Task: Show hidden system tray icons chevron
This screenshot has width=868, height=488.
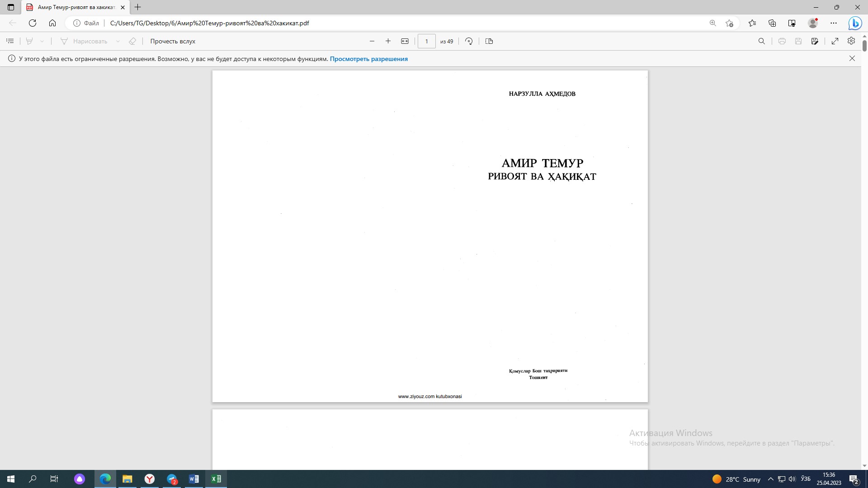Action: click(x=771, y=479)
